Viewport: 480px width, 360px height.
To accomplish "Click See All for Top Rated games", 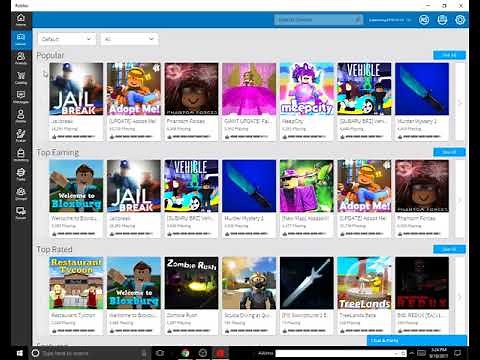I will coord(449,249).
